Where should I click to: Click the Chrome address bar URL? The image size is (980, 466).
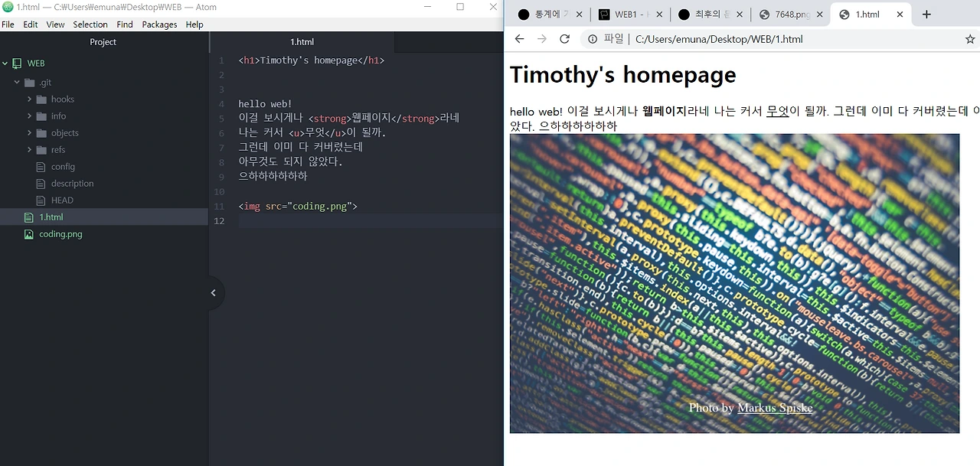pos(719,39)
